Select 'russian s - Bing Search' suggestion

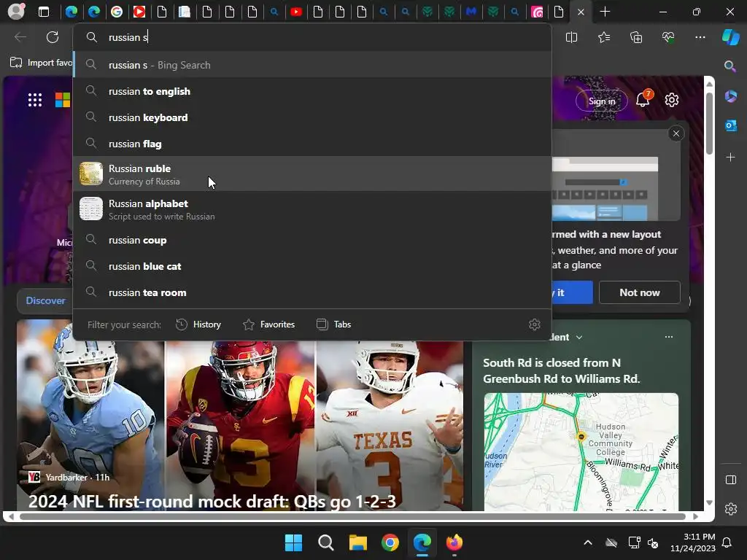coord(312,65)
